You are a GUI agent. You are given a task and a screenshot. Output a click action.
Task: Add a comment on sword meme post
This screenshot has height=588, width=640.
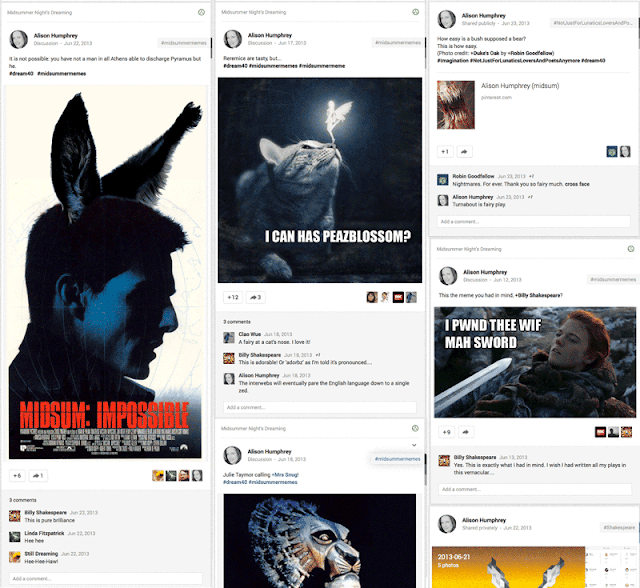(535, 489)
